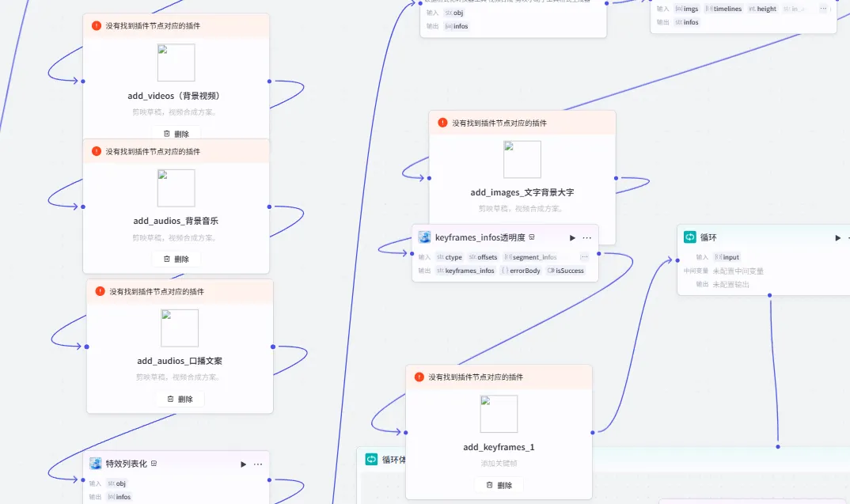The height and width of the screenshot is (504, 850).
Task: Click error icon on add_audios_背景音乐 node
Action: tap(97, 151)
